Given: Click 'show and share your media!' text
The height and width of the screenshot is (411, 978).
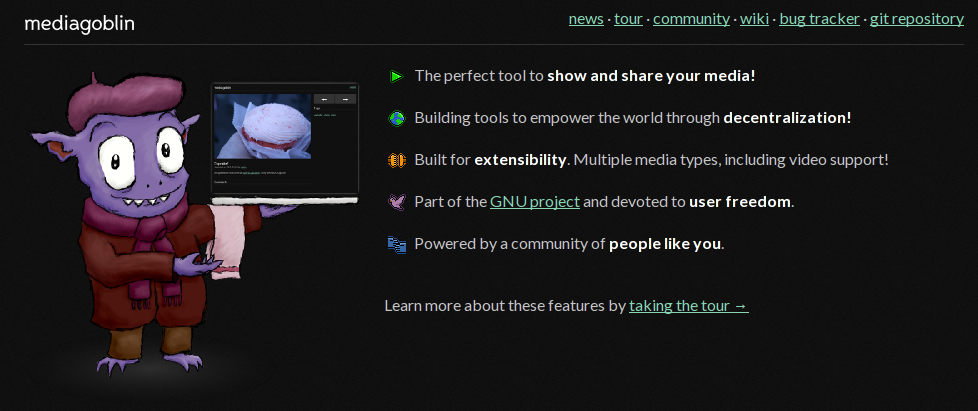Looking at the screenshot, I should click(x=651, y=76).
